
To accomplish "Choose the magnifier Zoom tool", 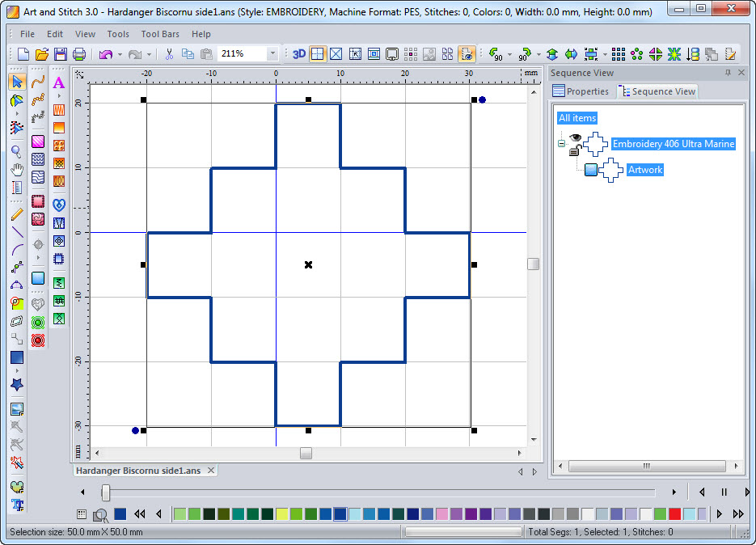I will [x=16, y=151].
